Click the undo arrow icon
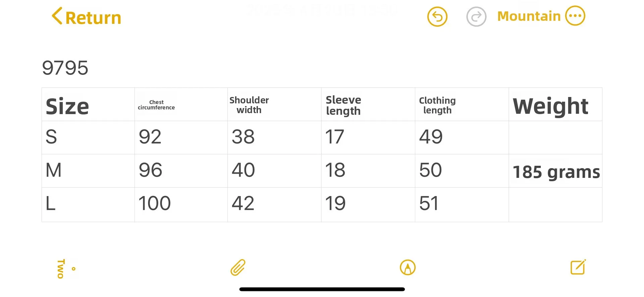Image resolution: width=644 pixels, height=297 pixels. click(x=437, y=16)
